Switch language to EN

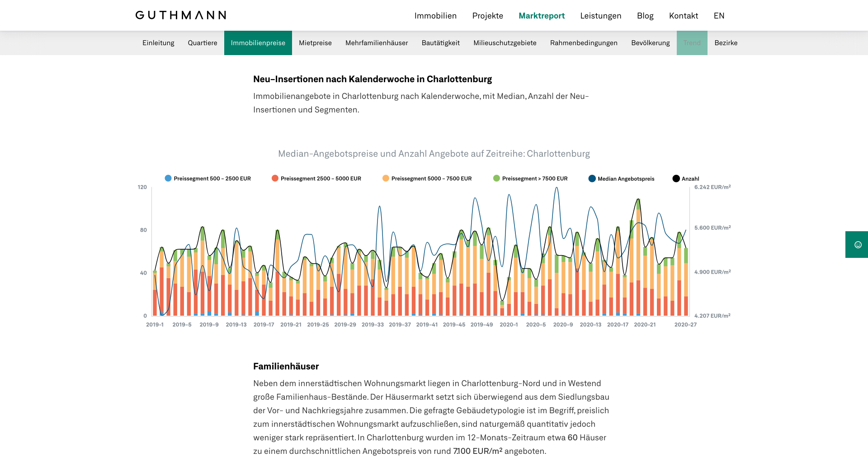719,16
